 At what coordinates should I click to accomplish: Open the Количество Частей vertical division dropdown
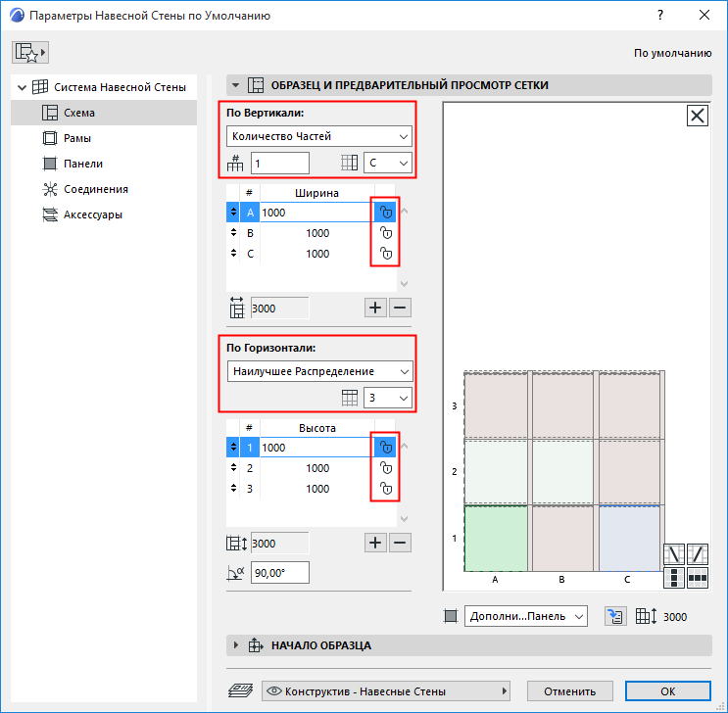319,136
